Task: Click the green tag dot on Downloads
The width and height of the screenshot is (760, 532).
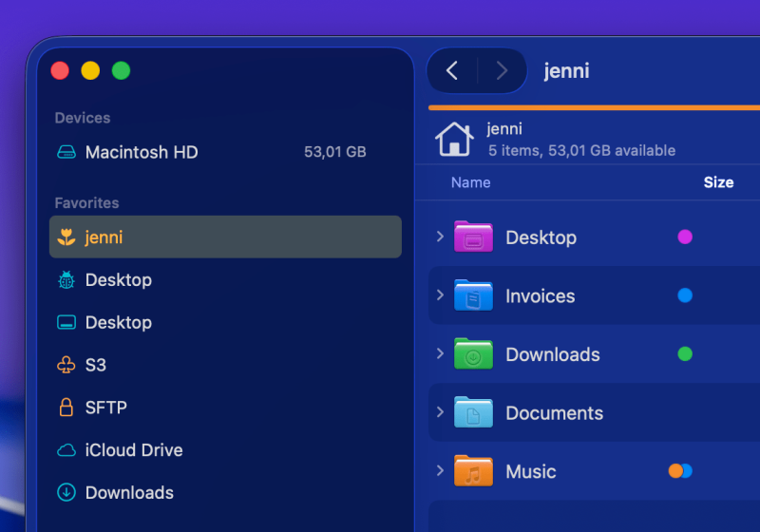Action: pyautogui.click(x=685, y=354)
